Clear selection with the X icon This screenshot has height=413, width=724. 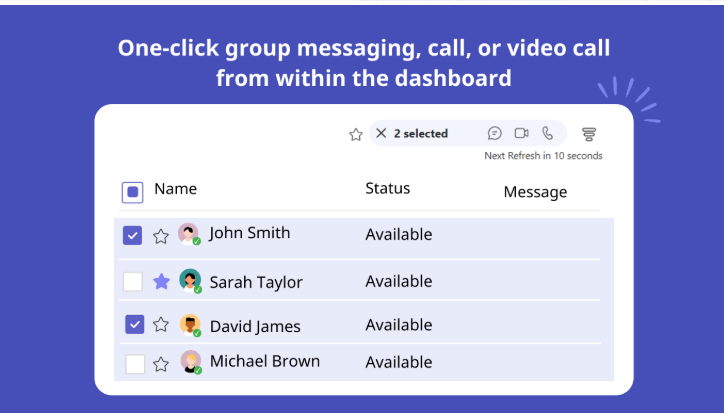(381, 133)
